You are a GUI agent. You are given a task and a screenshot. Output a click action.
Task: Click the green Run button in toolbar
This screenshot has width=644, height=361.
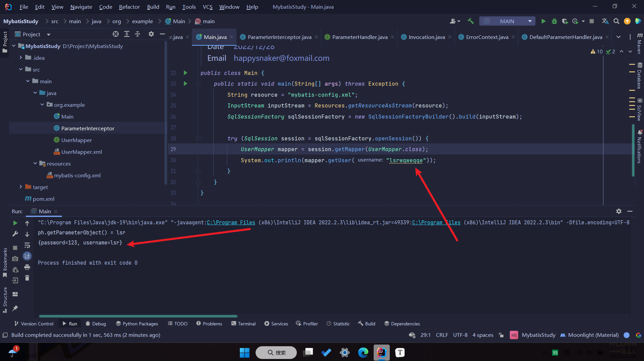(x=543, y=21)
